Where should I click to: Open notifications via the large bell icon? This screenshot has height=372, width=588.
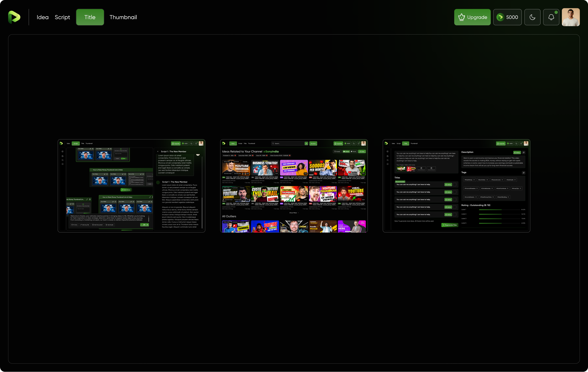point(551,17)
